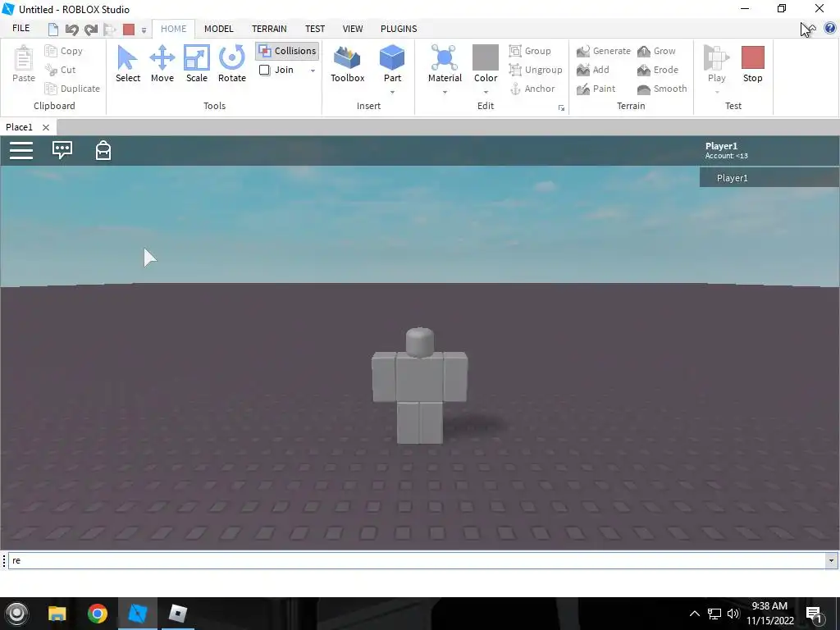The height and width of the screenshot is (630, 840).
Task: Toggle the Collisions option
Action: point(287,51)
